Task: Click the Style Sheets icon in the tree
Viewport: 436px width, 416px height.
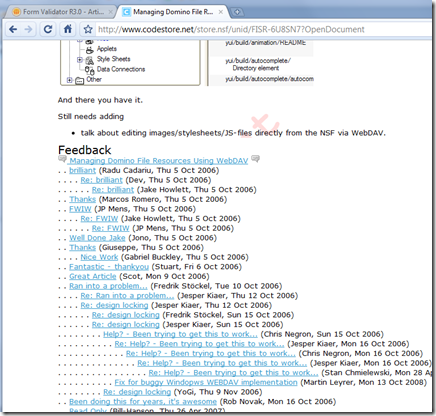Action: click(x=89, y=60)
